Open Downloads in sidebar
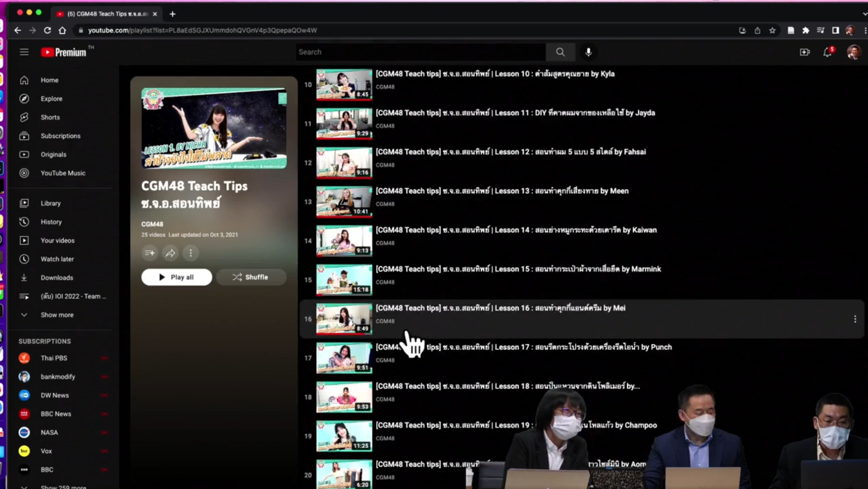 tap(61, 278)
